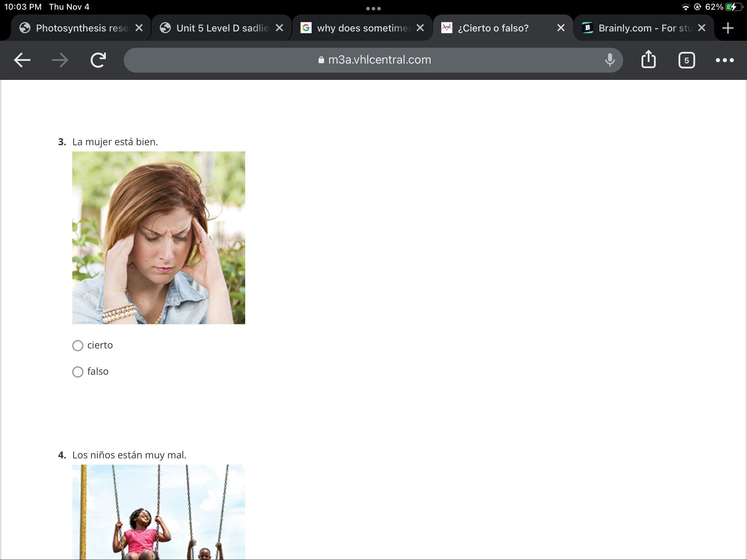The image size is (747, 560).
Task: Reload the current page
Action: pyautogui.click(x=98, y=60)
